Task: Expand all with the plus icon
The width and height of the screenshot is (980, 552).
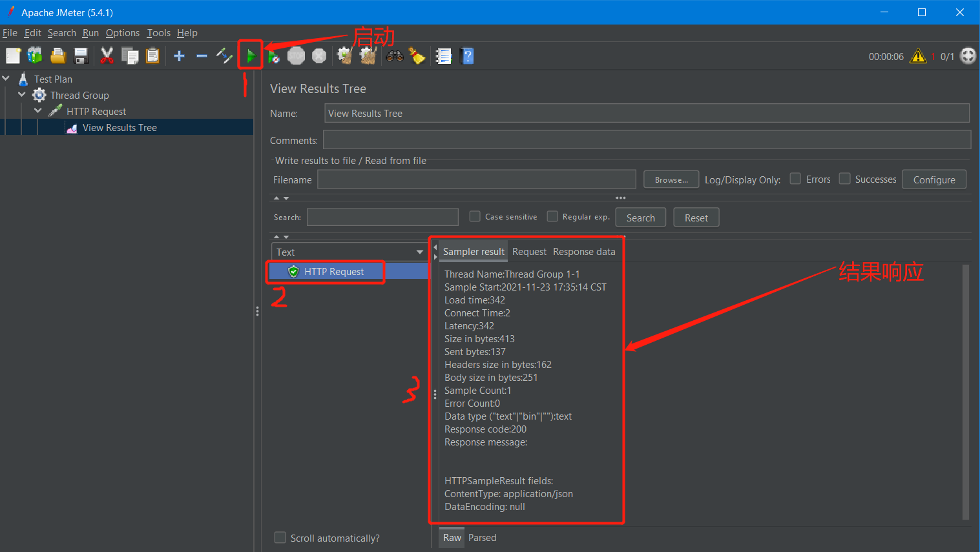Action: (x=180, y=56)
